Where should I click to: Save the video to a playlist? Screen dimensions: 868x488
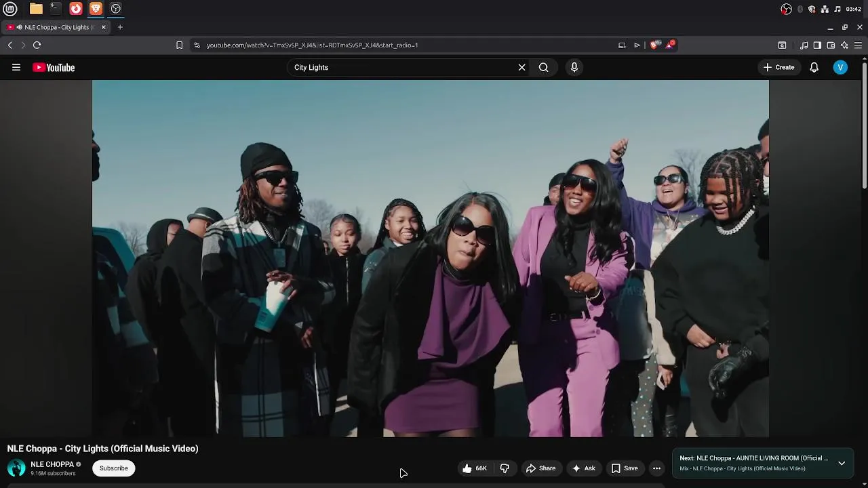point(625,468)
